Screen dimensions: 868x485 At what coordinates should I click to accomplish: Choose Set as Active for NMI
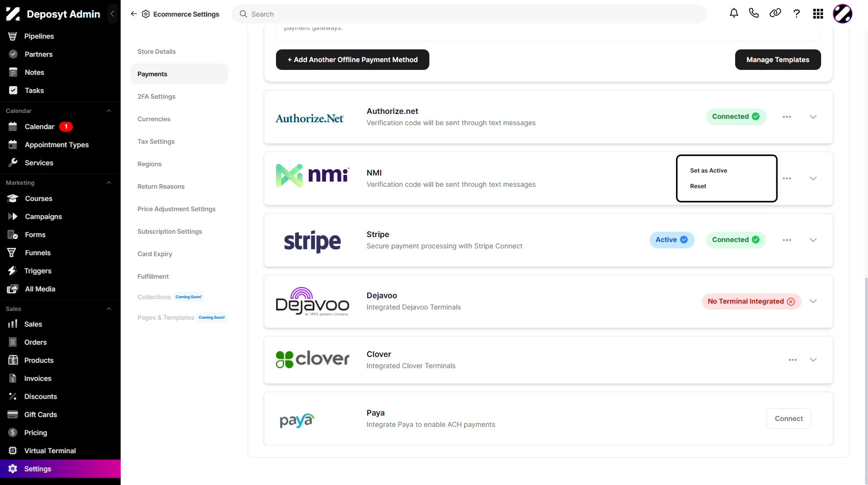point(708,171)
